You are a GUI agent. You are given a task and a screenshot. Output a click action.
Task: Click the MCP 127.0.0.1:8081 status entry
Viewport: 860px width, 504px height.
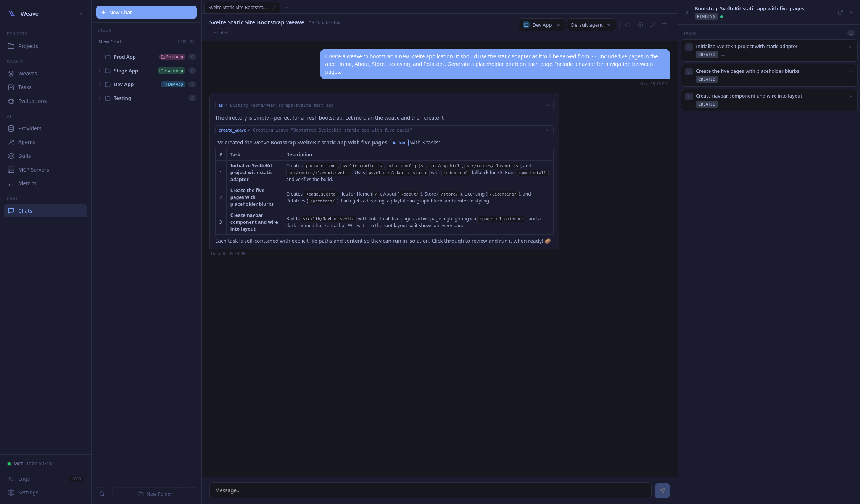[x=45, y=464]
